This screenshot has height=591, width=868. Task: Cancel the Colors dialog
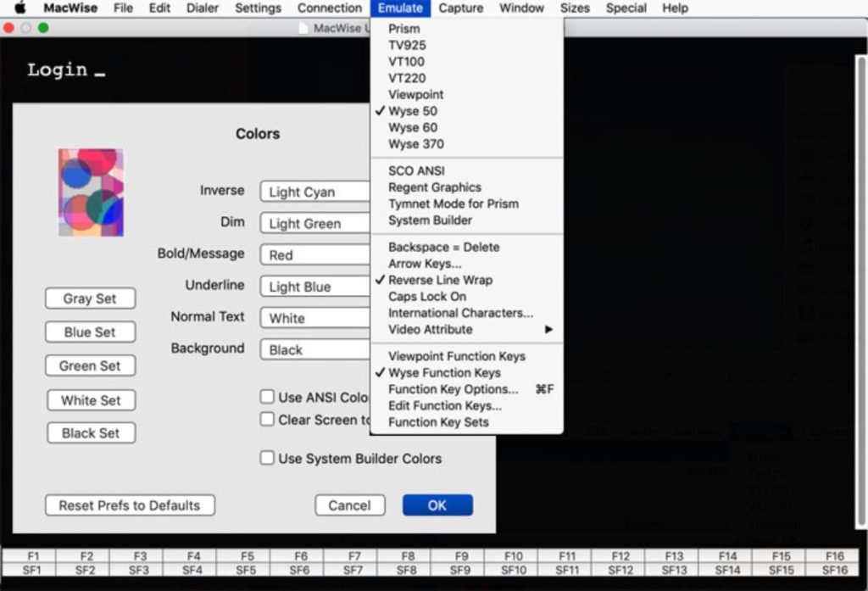point(349,505)
